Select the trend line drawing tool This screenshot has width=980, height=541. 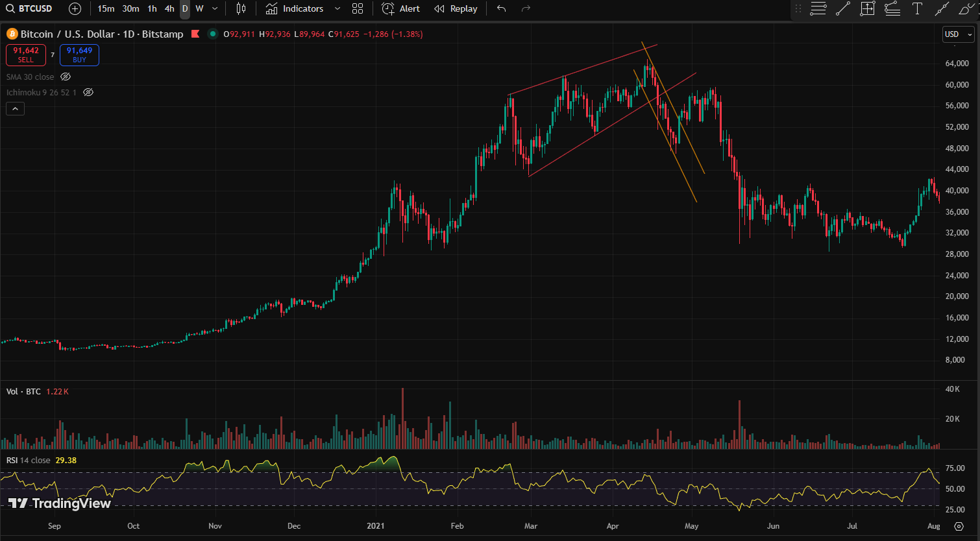[x=842, y=8]
